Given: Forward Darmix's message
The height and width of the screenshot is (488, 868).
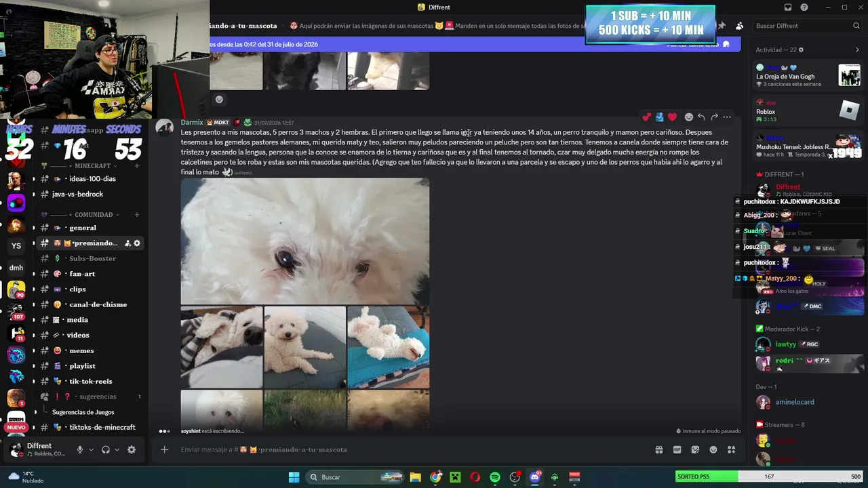Looking at the screenshot, I should [714, 117].
